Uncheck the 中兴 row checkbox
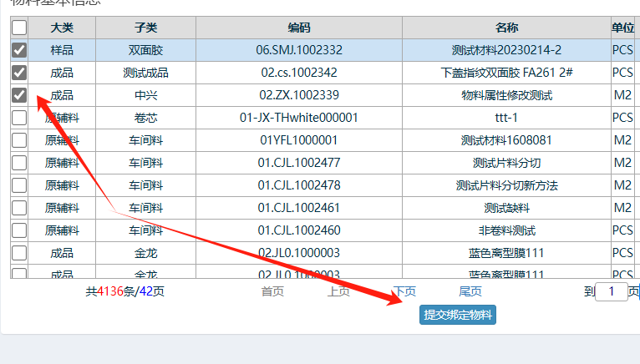Screen dimensions: 640x364 [19, 95]
